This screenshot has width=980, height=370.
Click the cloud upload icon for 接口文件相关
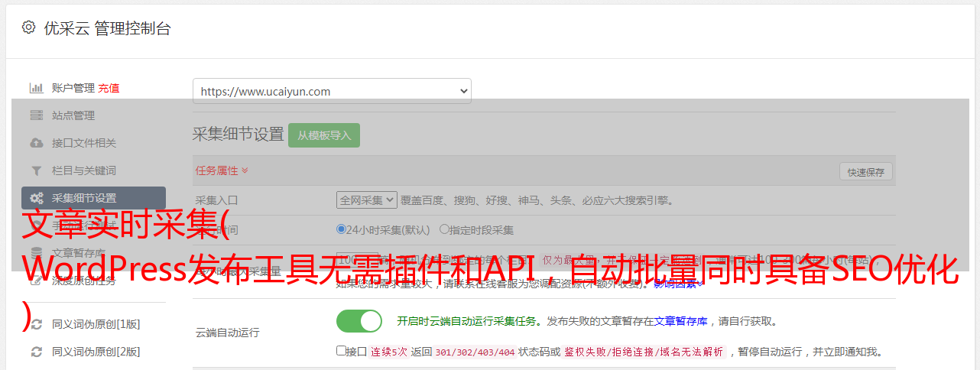click(x=36, y=143)
